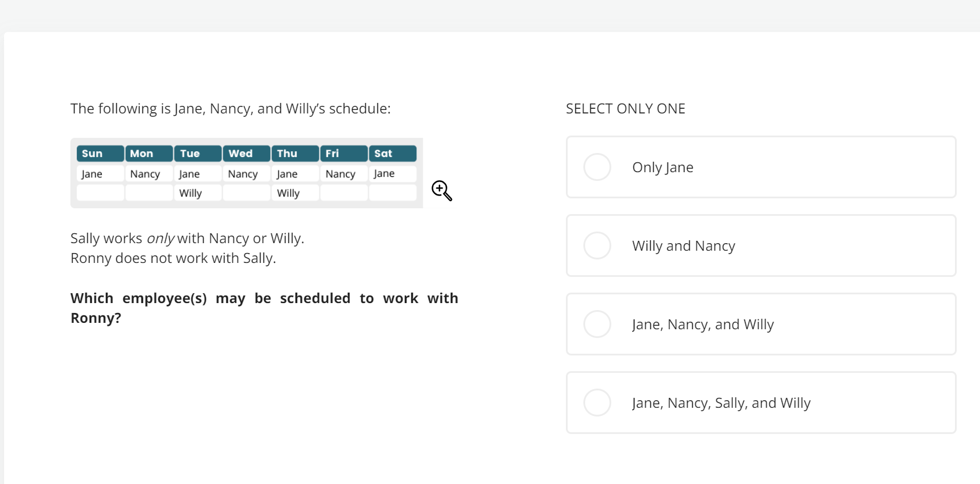Click the Willy cell under Thu
Image resolution: width=980 pixels, height=484 pixels.
(x=295, y=193)
